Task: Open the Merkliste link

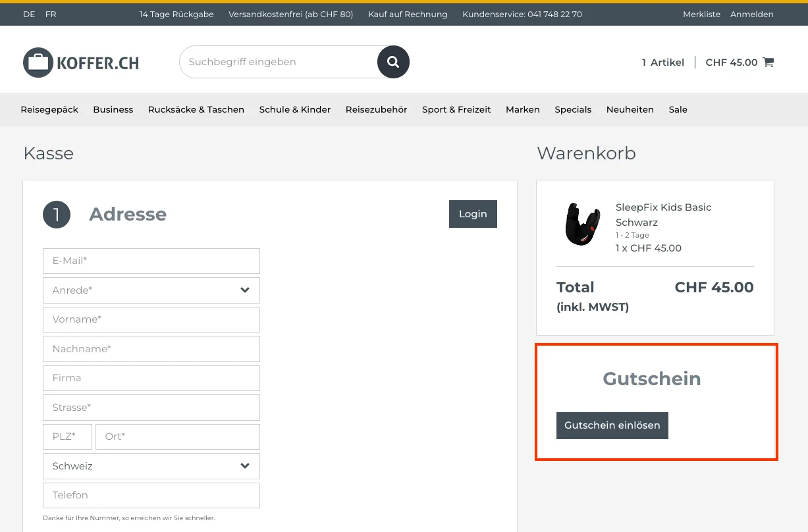Action: click(701, 14)
